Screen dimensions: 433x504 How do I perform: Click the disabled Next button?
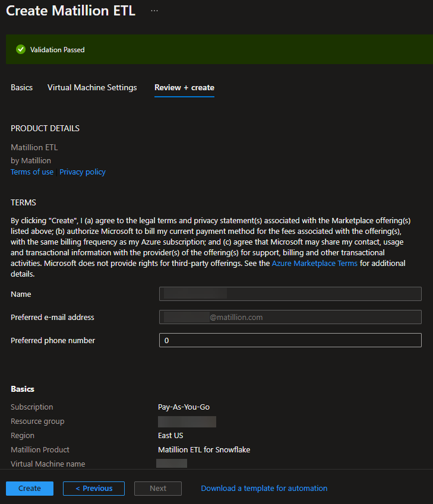pyautogui.click(x=158, y=488)
